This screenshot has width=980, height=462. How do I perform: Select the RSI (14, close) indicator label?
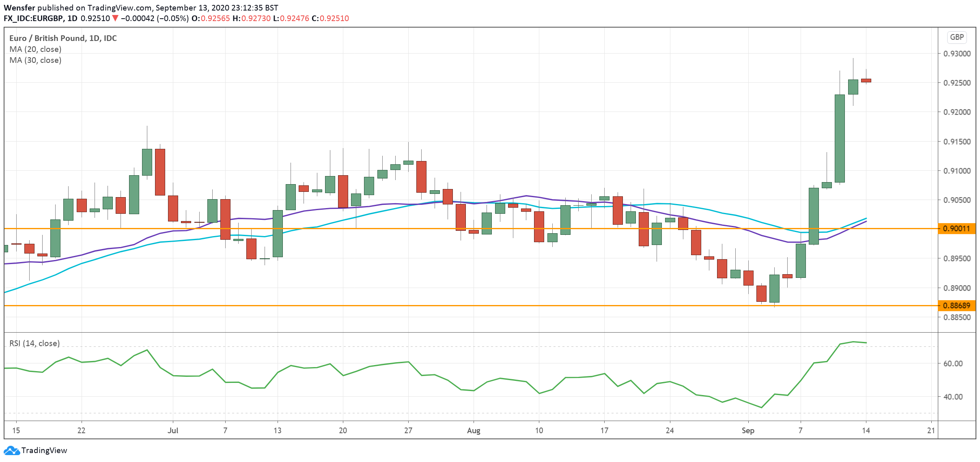[34, 343]
